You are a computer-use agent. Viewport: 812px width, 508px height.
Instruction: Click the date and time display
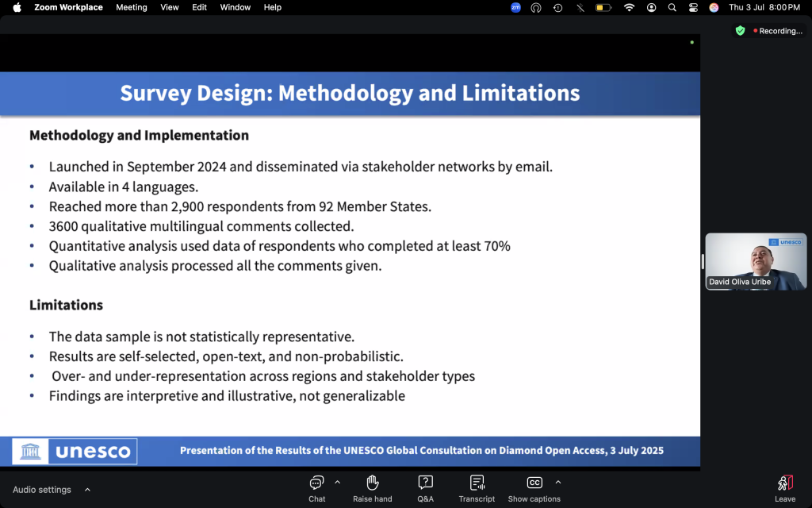click(764, 7)
